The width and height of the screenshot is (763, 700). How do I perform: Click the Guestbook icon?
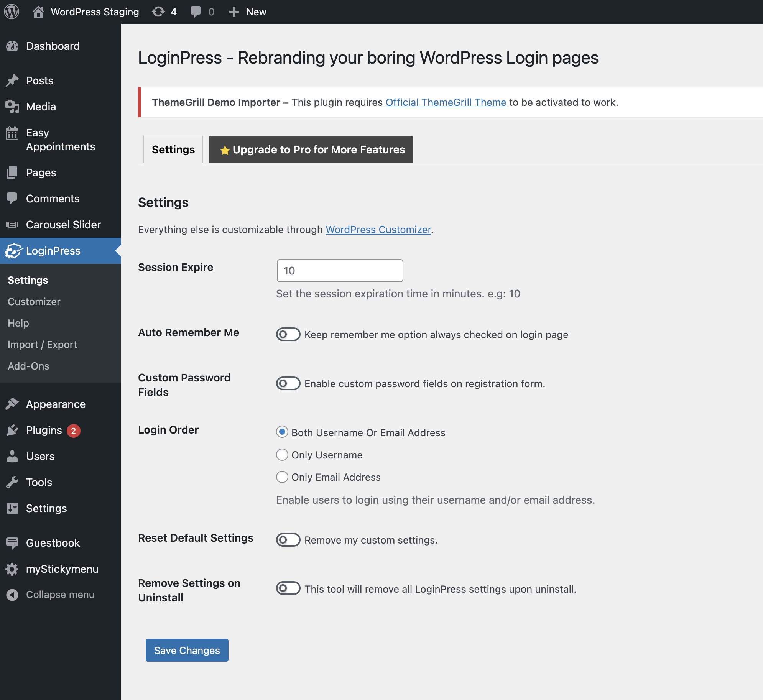[x=12, y=543]
